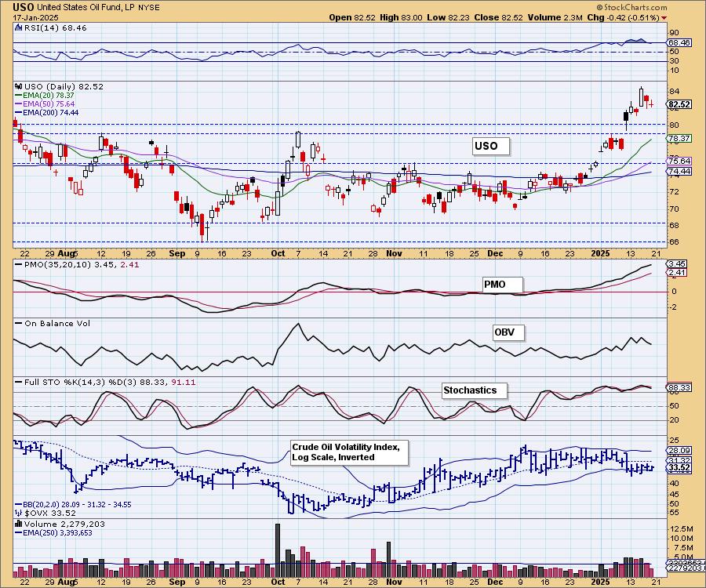Click the PMO annotation box
This screenshot has width=706, height=588.
(503, 285)
